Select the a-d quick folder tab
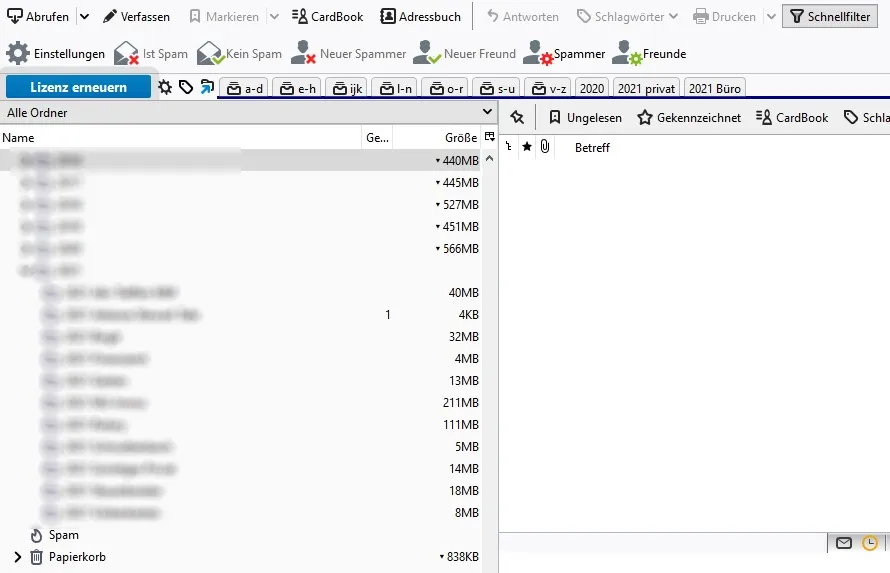Viewport: 890px width, 573px height. point(244,89)
